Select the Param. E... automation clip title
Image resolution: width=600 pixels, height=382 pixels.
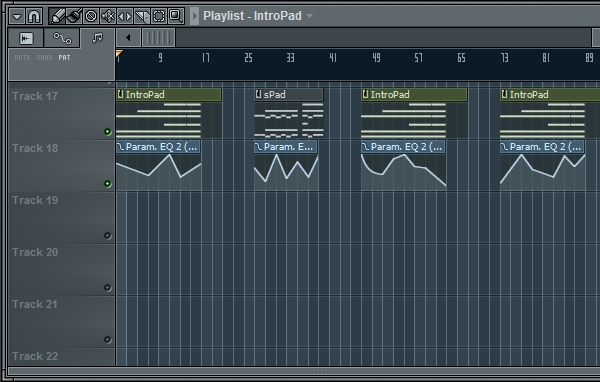pyautogui.click(x=286, y=147)
